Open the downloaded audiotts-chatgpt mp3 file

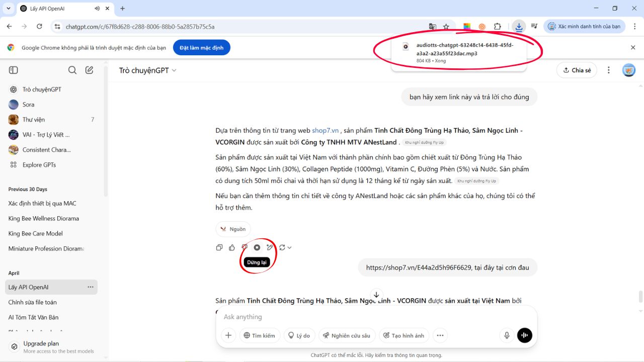[x=459, y=52]
